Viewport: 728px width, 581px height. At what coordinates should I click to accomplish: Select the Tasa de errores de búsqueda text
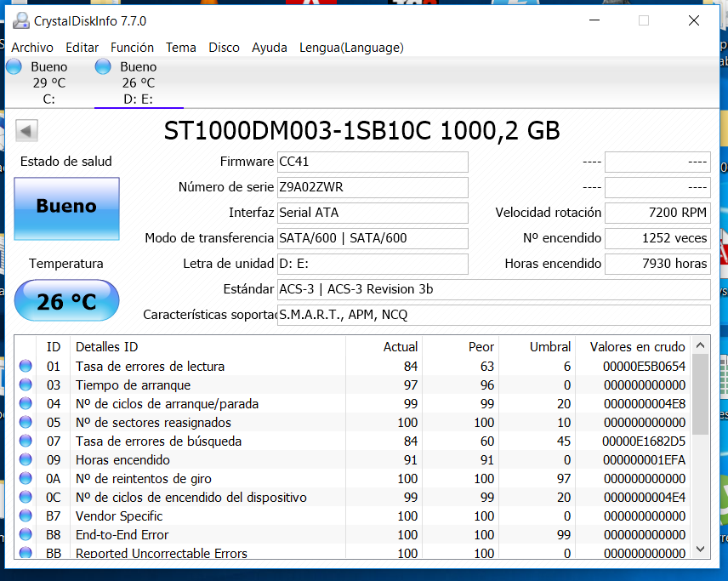coord(159,441)
